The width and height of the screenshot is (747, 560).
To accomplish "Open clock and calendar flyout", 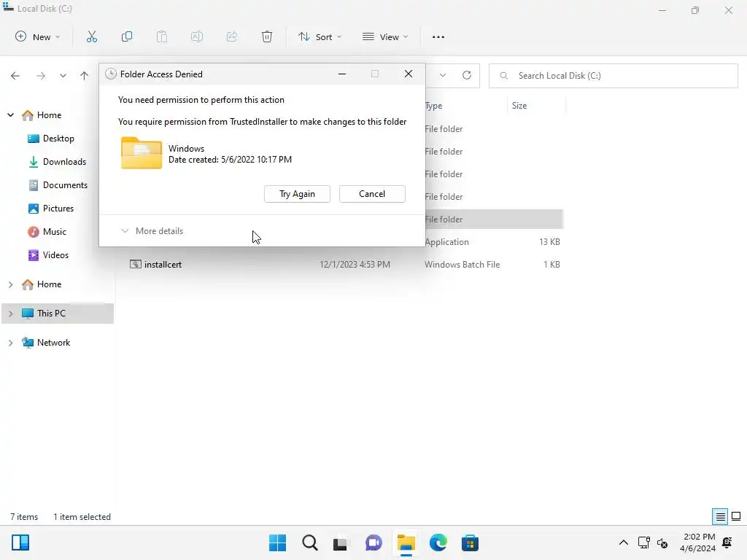I will click(698, 542).
